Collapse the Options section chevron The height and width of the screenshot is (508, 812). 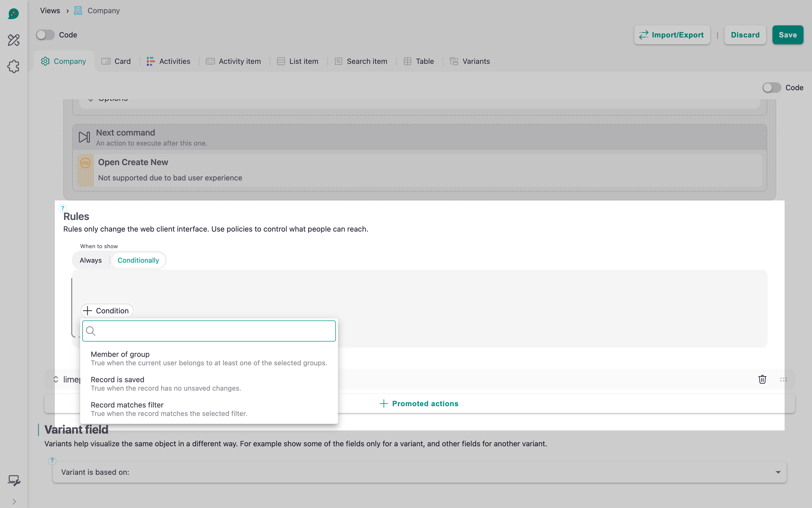[x=90, y=100]
